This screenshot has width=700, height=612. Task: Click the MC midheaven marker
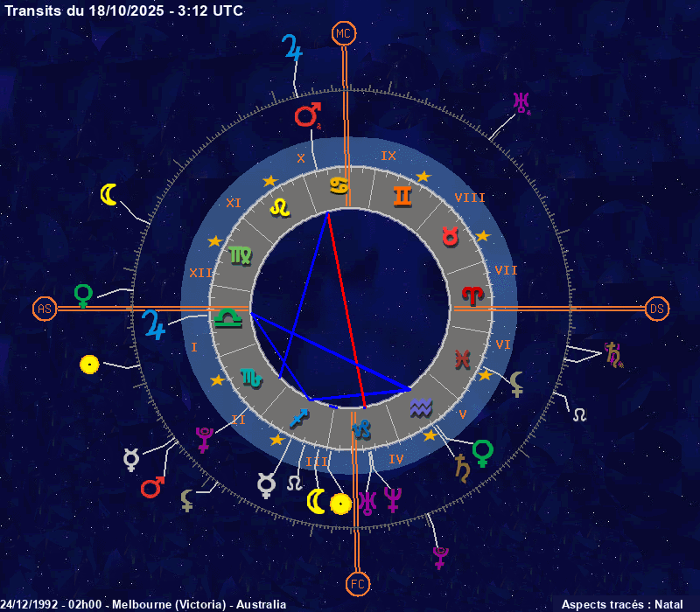344,34
